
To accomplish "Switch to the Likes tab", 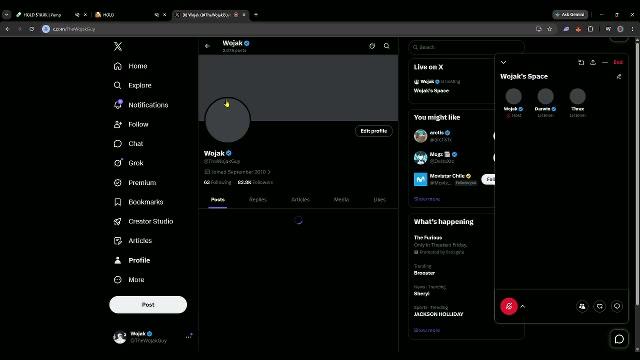I will coord(379,200).
